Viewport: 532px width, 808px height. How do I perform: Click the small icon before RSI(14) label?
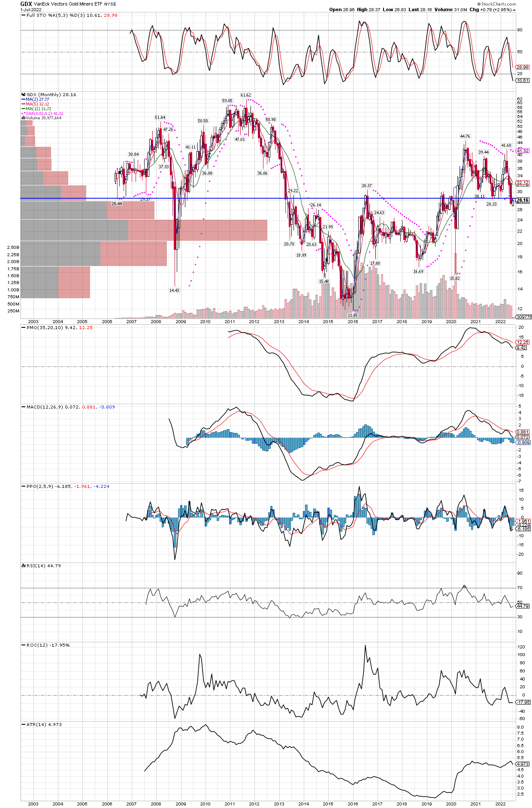(x=23, y=566)
